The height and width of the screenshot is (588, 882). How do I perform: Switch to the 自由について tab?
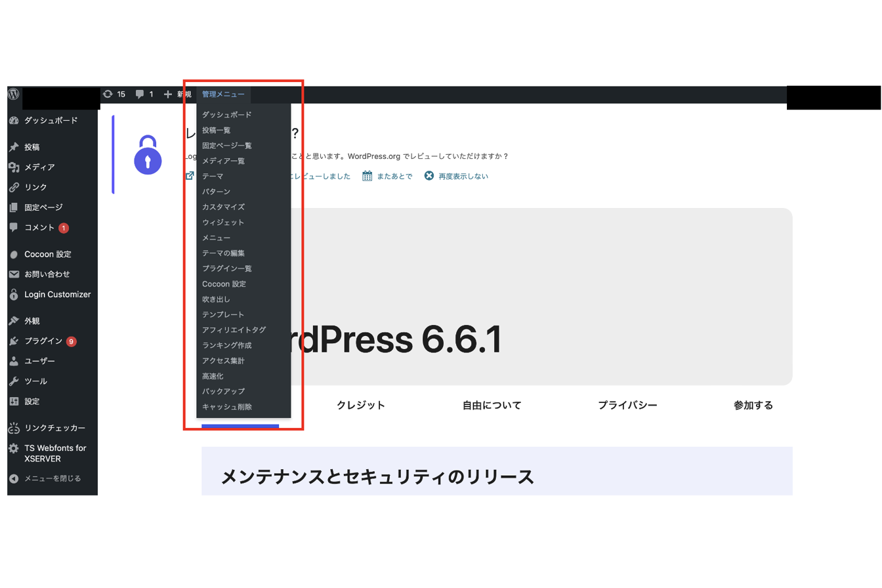492,406
